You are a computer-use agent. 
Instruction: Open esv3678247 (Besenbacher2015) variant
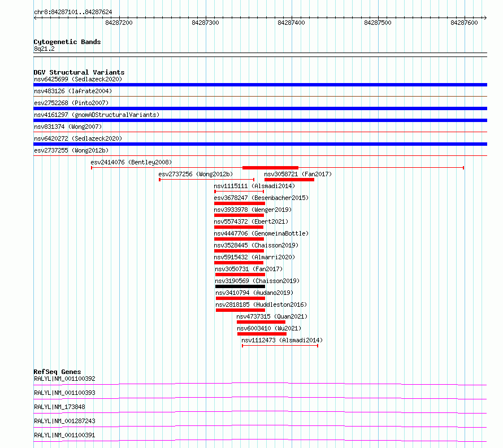pos(261,198)
